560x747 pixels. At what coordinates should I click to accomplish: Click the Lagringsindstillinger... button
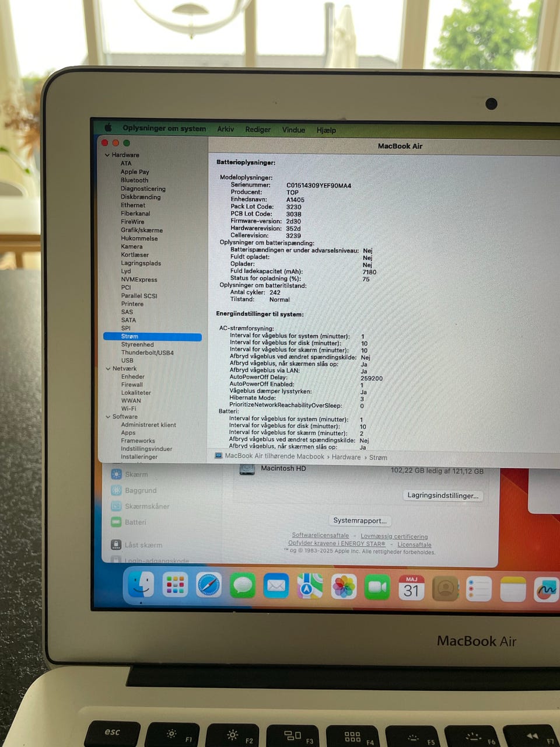point(443,495)
